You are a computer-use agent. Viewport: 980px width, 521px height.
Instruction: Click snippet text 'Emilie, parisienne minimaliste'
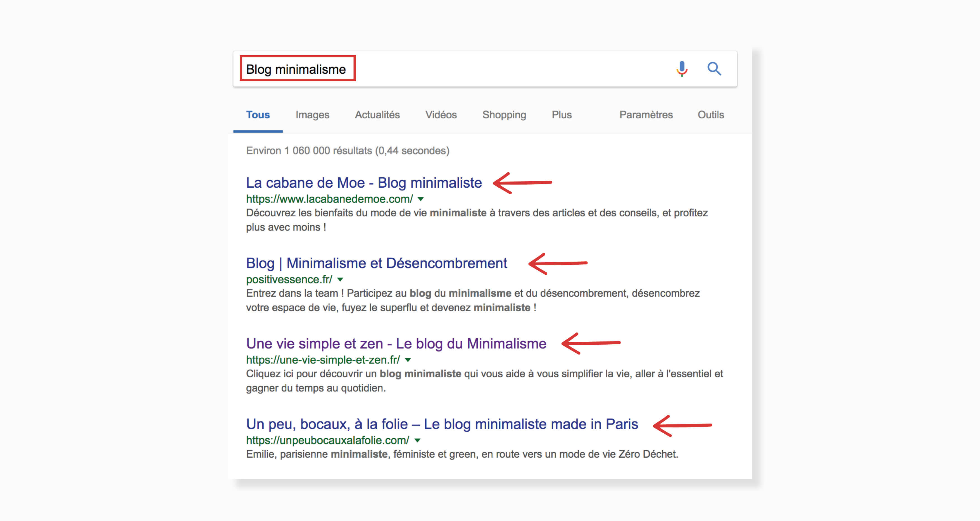[317, 454]
